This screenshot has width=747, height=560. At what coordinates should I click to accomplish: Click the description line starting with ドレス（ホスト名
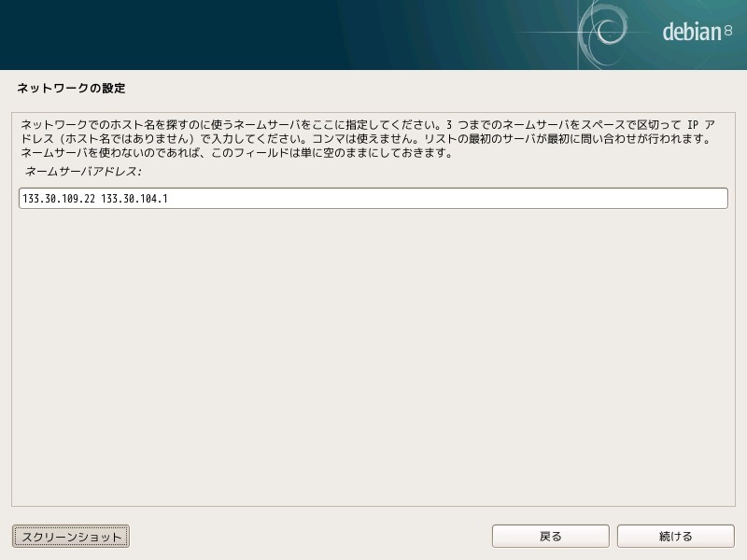click(x=366, y=139)
